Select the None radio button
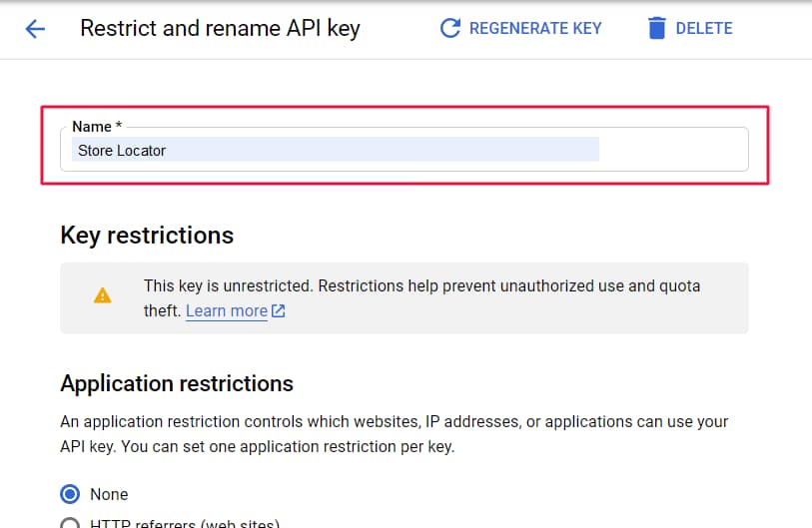This screenshot has width=812, height=528. point(71,494)
